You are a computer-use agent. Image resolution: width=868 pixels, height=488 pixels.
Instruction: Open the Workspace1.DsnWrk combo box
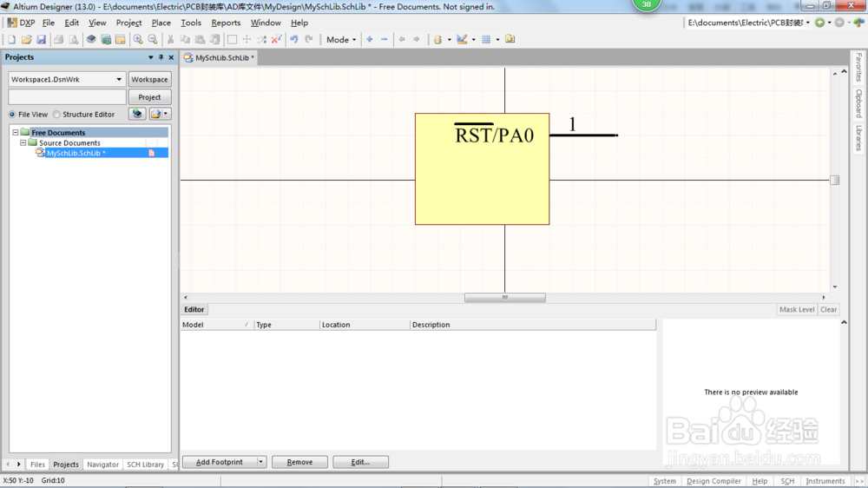pos(67,79)
